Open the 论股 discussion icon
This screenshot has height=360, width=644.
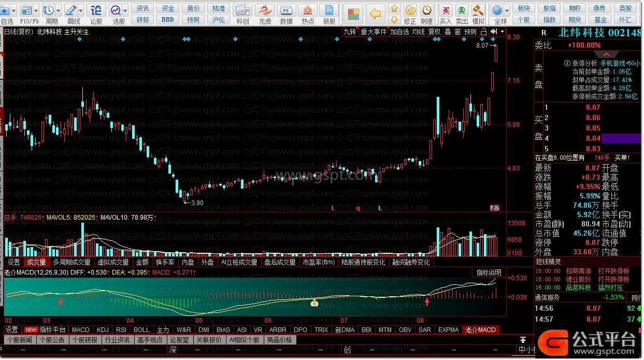coord(96,10)
